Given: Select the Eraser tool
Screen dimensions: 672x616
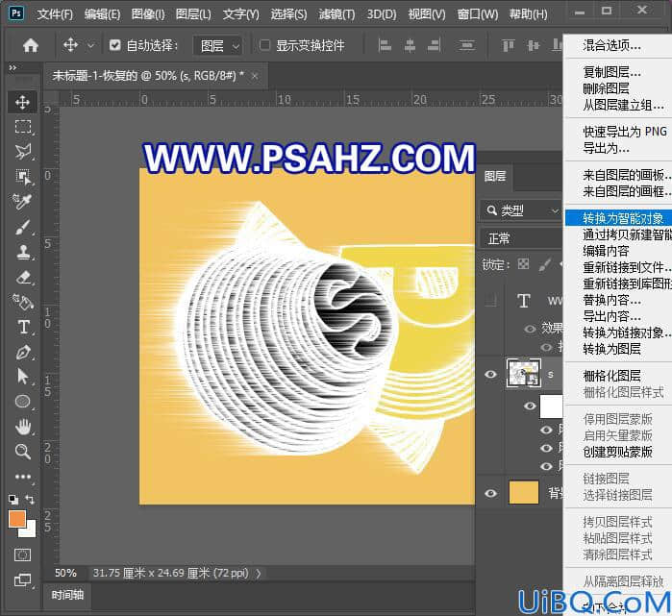Looking at the screenshot, I should (x=23, y=277).
